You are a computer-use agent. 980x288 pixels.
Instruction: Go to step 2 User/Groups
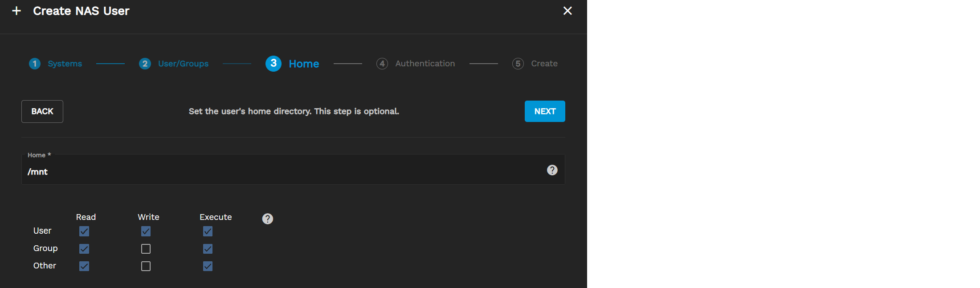pos(174,64)
